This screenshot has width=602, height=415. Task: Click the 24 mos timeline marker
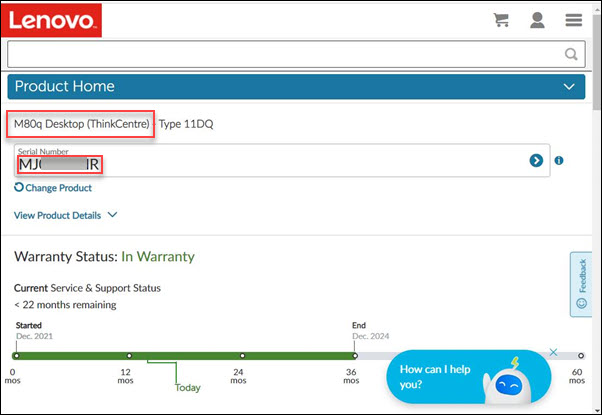click(x=242, y=355)
